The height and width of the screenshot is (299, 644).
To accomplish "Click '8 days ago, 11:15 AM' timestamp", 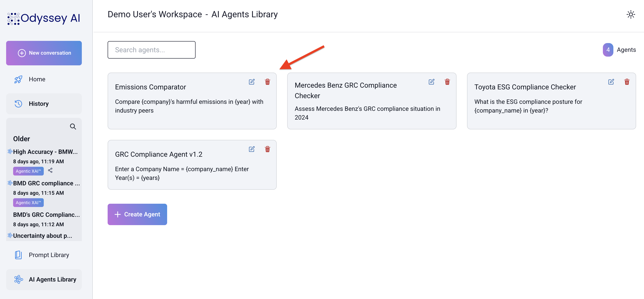I will click(x=38, y=193).
